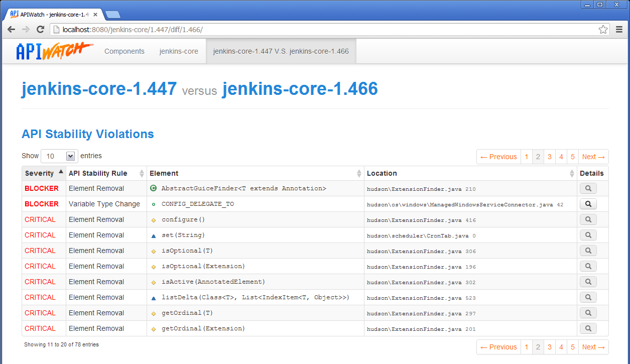Select the jenkins-core-1.447 V.S. jenkins-core-1.466 nav item
630x364 pixels.
pos(281,51)
